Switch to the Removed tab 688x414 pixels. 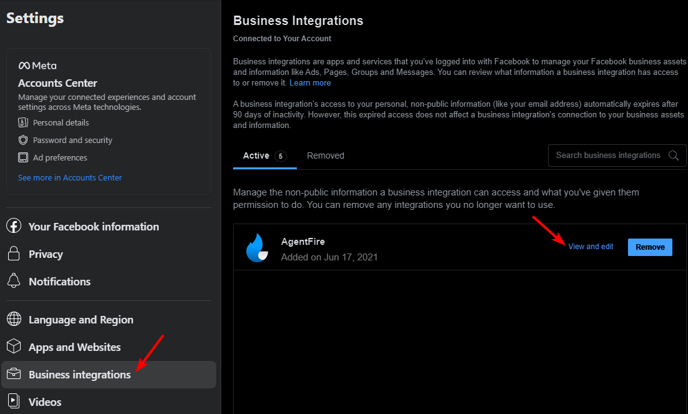[x=326, y=156]
